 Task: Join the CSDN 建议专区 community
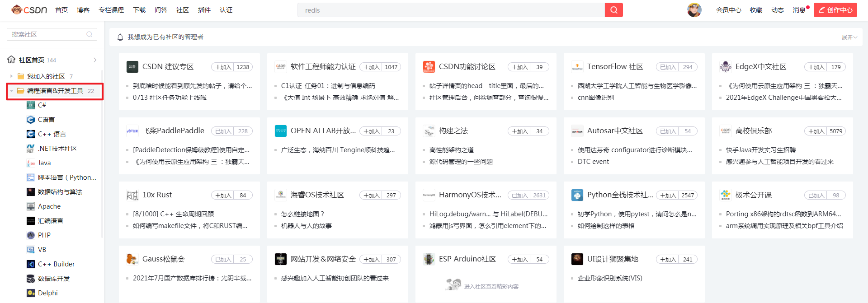(223, 67)
